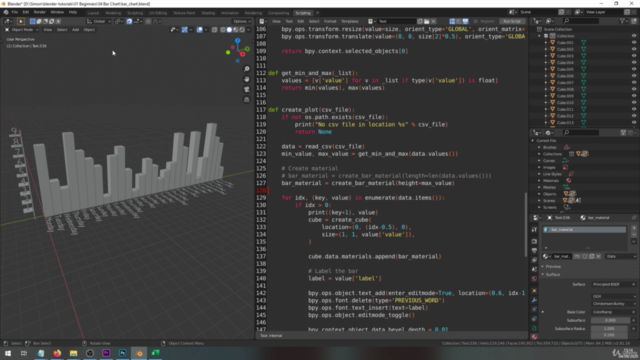
Task: Click the Z axis on navigation gizmo
Action: [238, 40]
